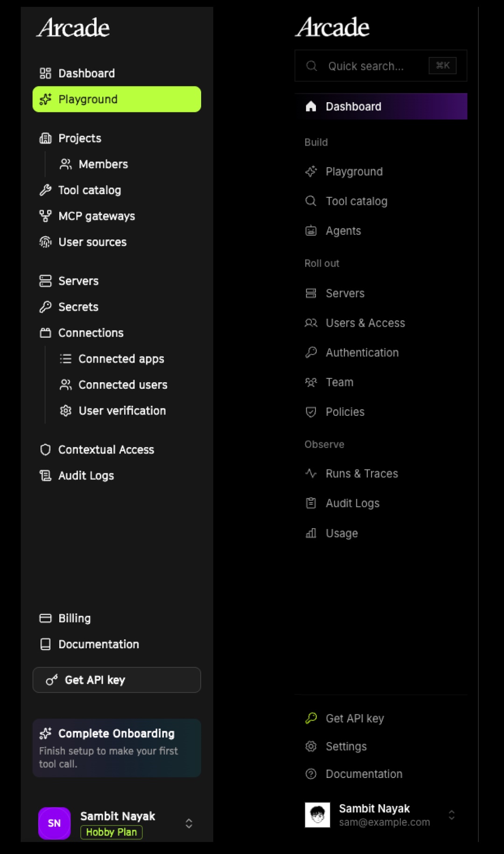
Task: Click the left Arcade logo
Action: point(73,28)
